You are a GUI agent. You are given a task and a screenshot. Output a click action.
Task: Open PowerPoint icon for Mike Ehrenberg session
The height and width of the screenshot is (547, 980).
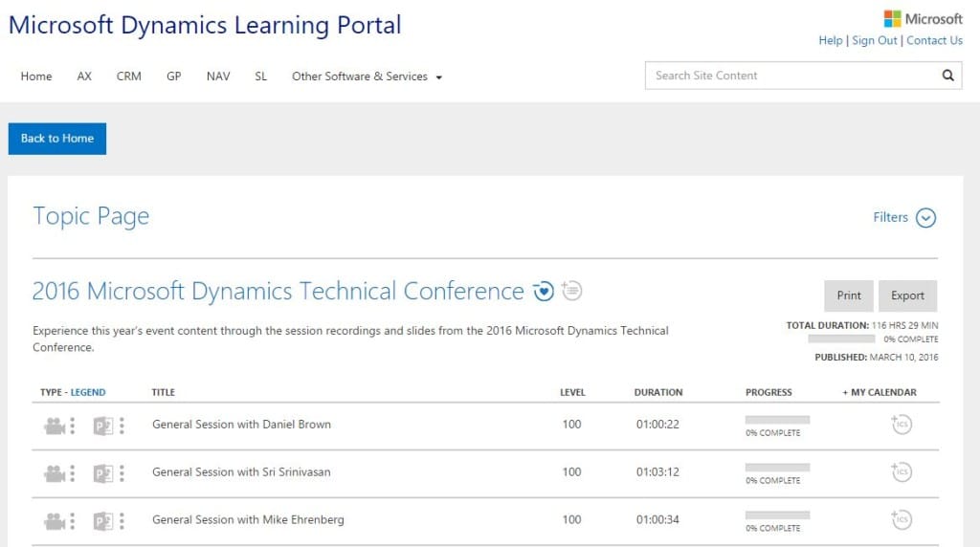(103, 521)
